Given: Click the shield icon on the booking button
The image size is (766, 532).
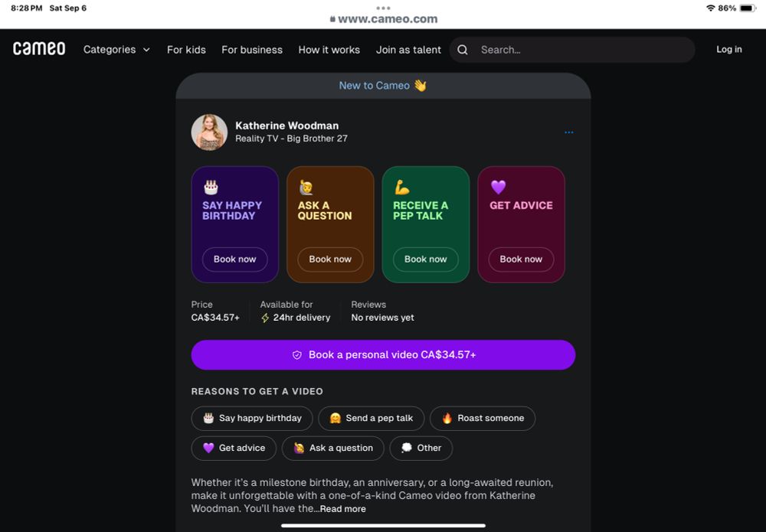Looking at the screenshot, I should 296,355.
